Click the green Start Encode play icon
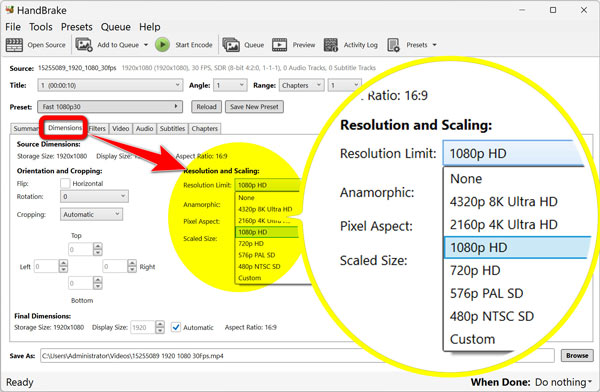 162,45
